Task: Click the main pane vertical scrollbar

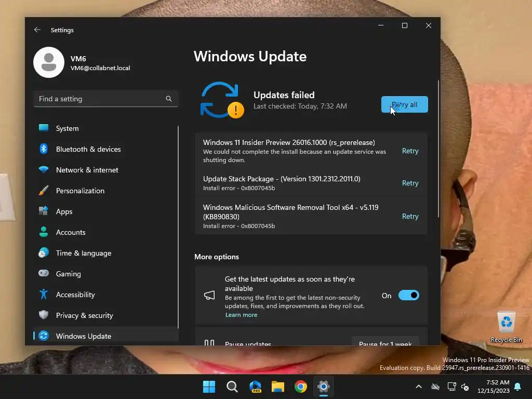Action: [x=438, y=149]
